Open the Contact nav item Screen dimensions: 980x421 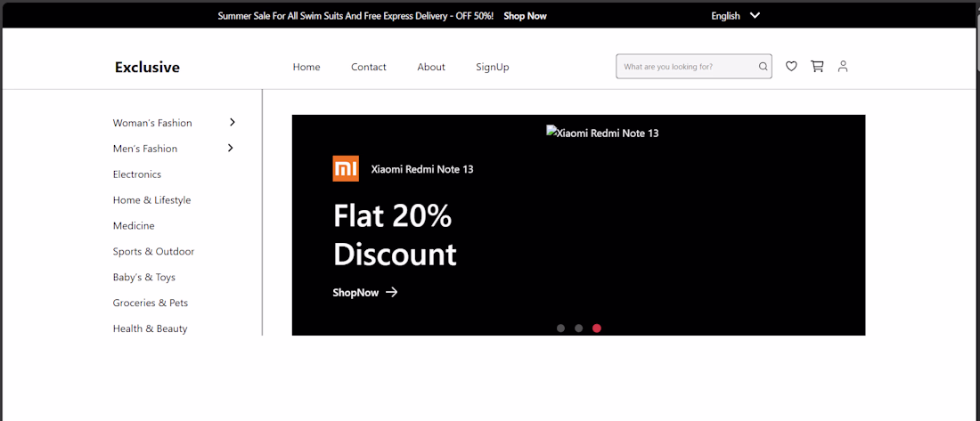369,67
